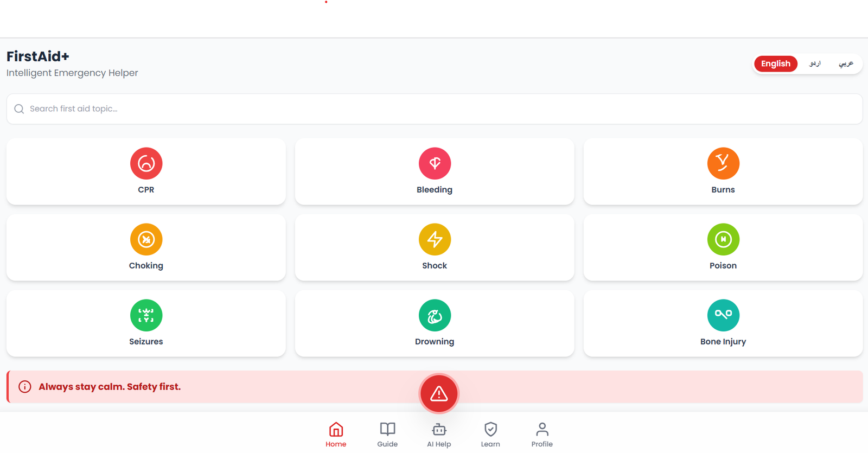Image resolution: width=868 pixels, height=453 pixels.
Task: Open the Shock lightning bolt icon
Action: [435, 239]
